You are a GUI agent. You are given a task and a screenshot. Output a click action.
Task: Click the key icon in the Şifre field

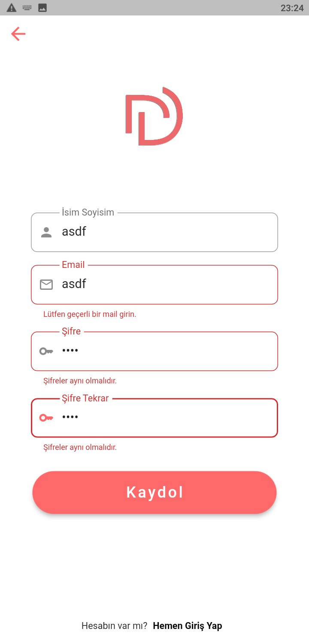click(x=46, y=351)
